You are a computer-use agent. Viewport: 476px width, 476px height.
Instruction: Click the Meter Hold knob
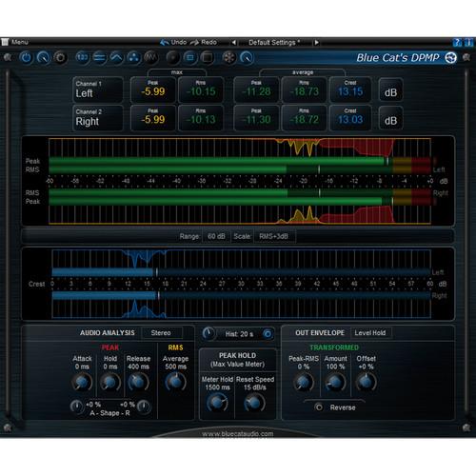coord(217,403)
